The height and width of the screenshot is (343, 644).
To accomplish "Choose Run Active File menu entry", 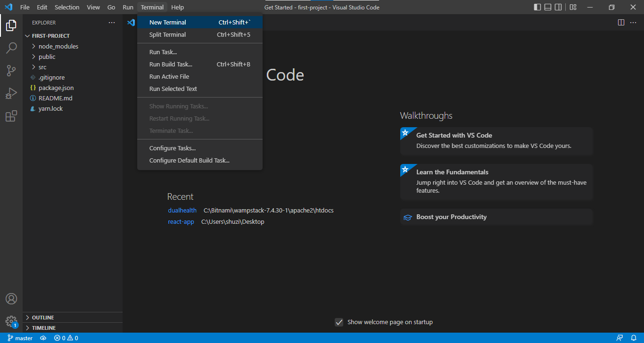I will [x=200, y=76].
